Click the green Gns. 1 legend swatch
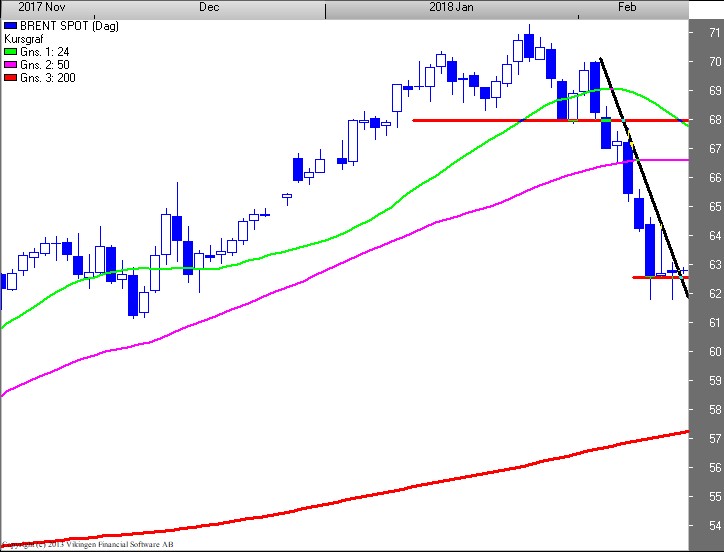The height and width of the screenshot is (552, 724). click(x=11, y=51)
